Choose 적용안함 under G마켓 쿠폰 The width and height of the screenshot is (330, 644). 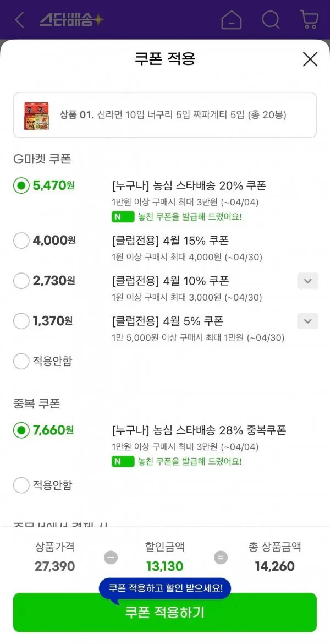(21, 361)
